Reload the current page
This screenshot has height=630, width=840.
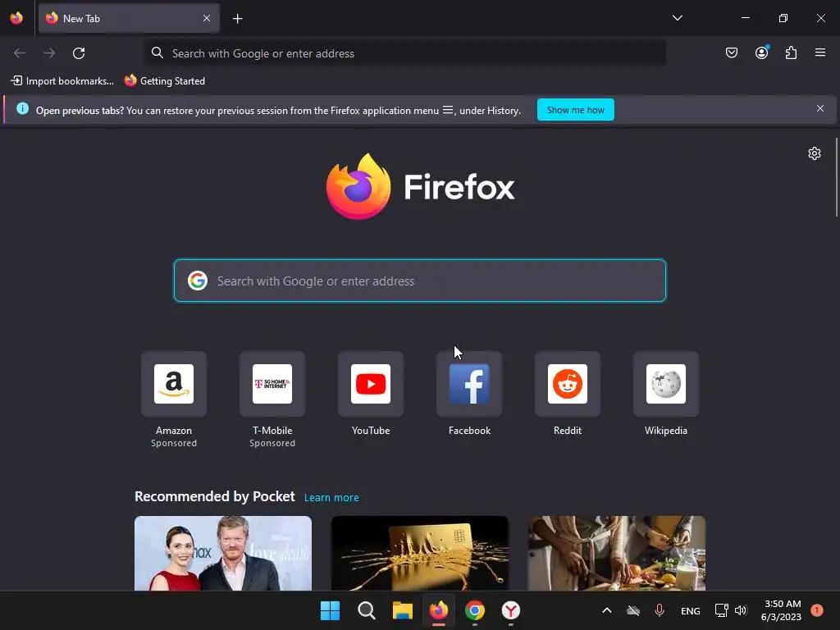79,53
